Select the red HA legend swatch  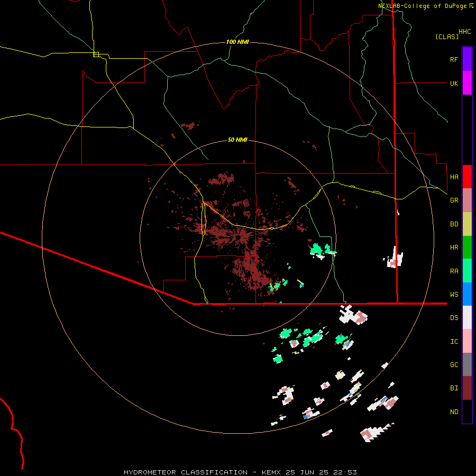pyautogui.click(x=467, y=177)
